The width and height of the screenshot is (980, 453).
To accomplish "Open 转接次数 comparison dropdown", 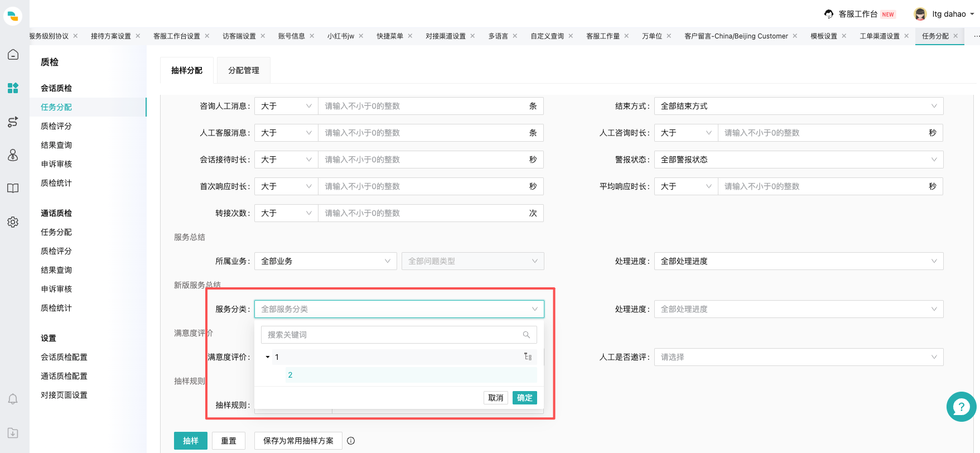I will 286,213.
